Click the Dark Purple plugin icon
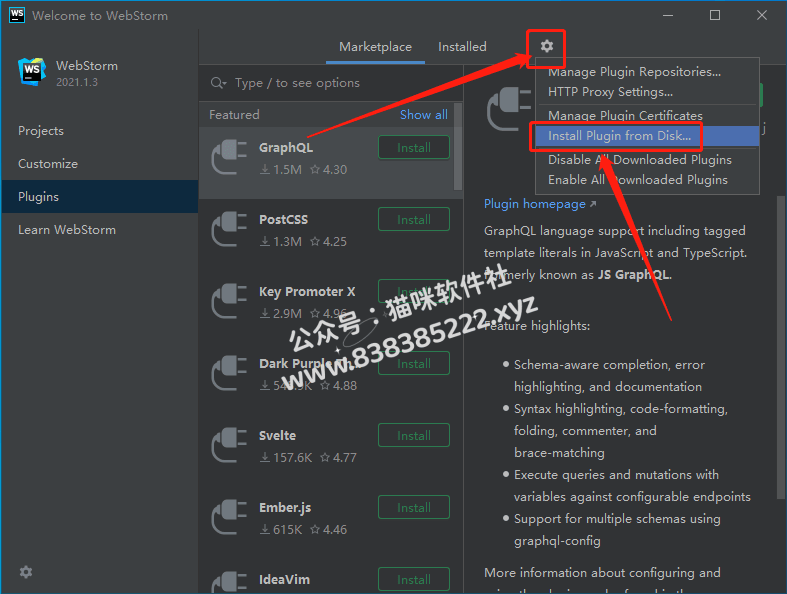The image size is (787, 594). tap(229, 373)
